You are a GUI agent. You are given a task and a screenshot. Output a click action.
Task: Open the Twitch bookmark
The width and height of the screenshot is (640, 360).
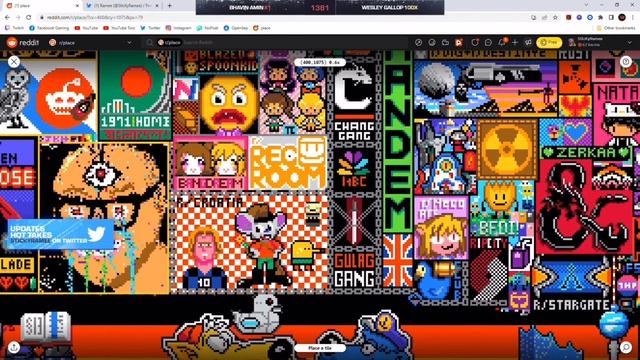coord(15,28)
